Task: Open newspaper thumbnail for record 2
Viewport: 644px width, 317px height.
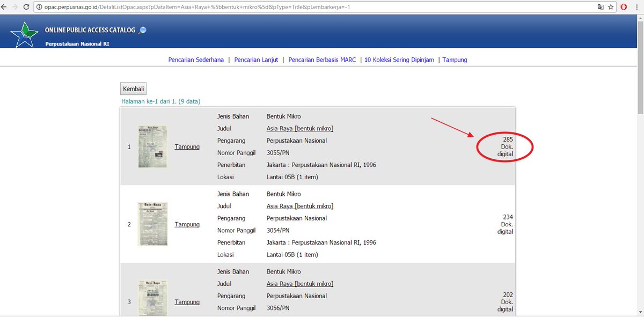Action: pyautogui.click(x=152, y=224)
